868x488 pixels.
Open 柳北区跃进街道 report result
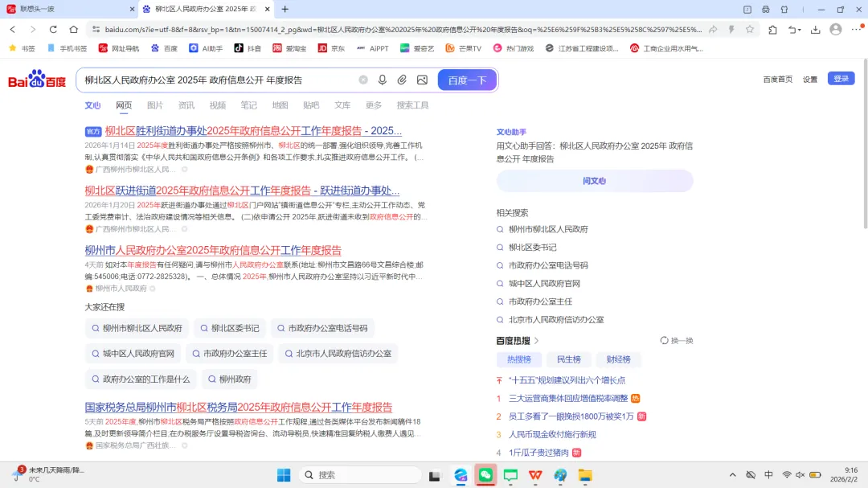coord(242,191)
